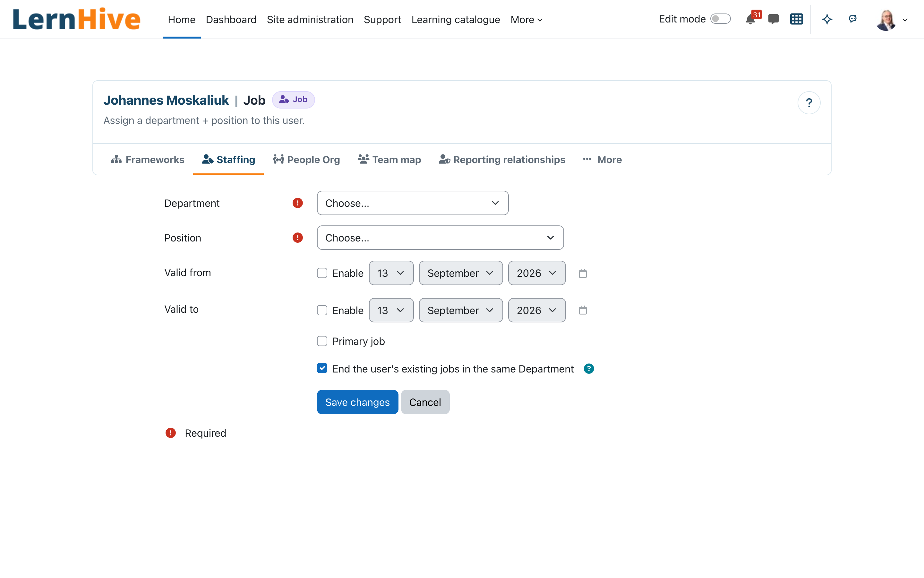Open Valid from month September dropdown

pos(461,273)
